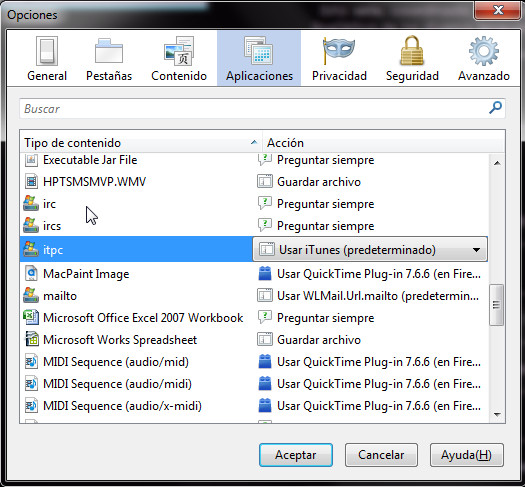Image resolution: width=525 pixels, height=487 pixels.
Task: Select the ircs content type text
Action: click(52, 226)
